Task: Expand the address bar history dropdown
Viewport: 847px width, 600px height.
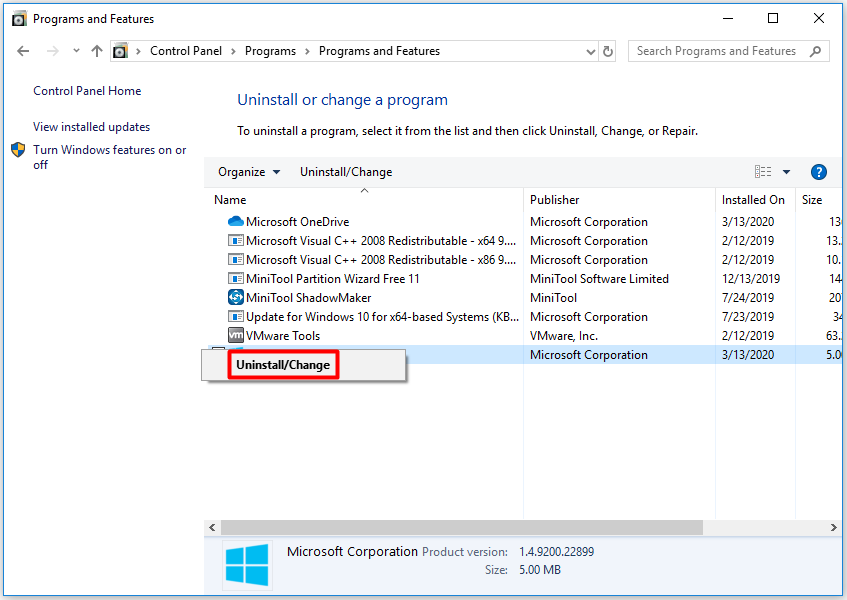Action: coord(590,51)
